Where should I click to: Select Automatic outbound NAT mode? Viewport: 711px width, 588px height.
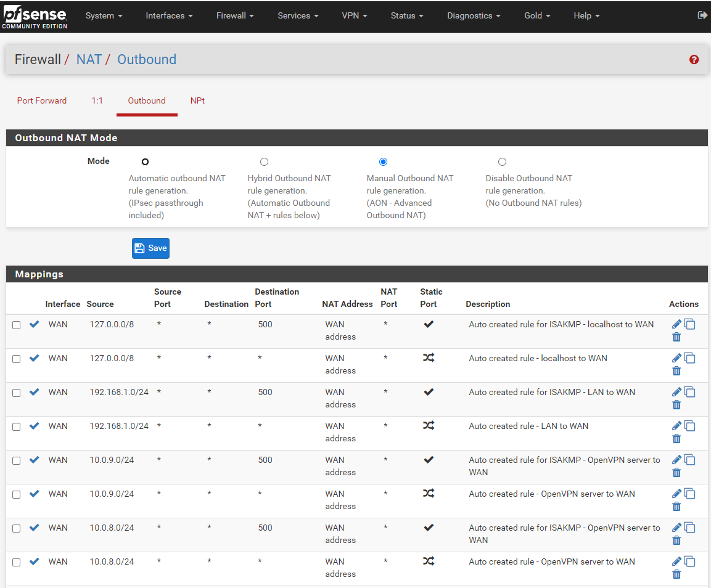click(145, 162)
